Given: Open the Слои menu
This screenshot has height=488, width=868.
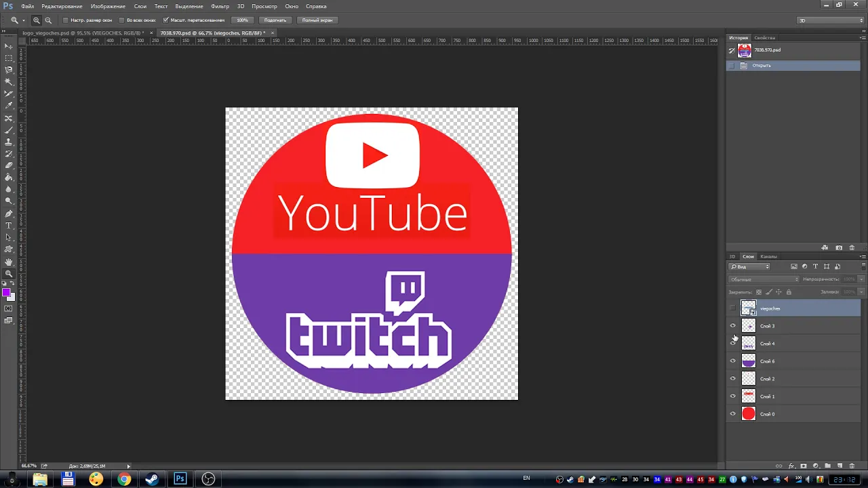Looking at the screenshot, I should (140, 6).
